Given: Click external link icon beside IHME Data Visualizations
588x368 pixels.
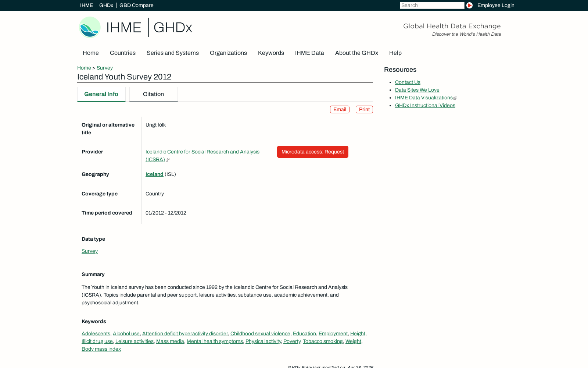Looking at the screenshot, I should click(x=455, y=98).
